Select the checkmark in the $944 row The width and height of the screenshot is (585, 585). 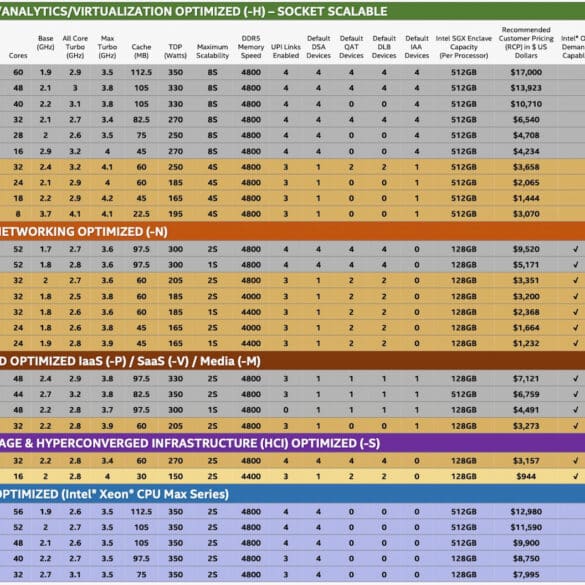[576, 476]
